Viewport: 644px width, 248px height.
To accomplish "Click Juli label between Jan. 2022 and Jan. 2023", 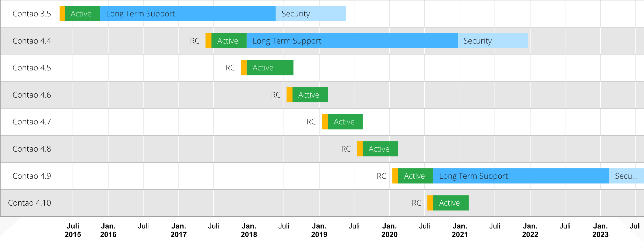I will click(x=565, y=226).
